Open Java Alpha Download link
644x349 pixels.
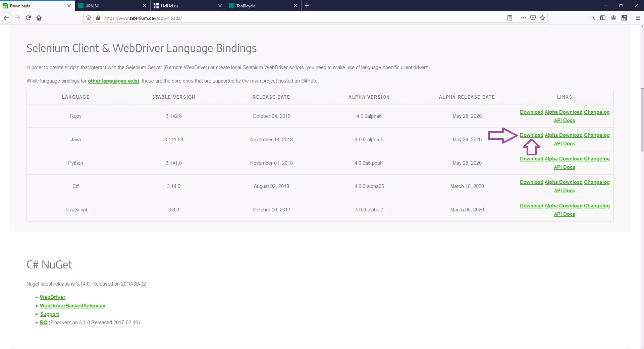pos(563,135)
